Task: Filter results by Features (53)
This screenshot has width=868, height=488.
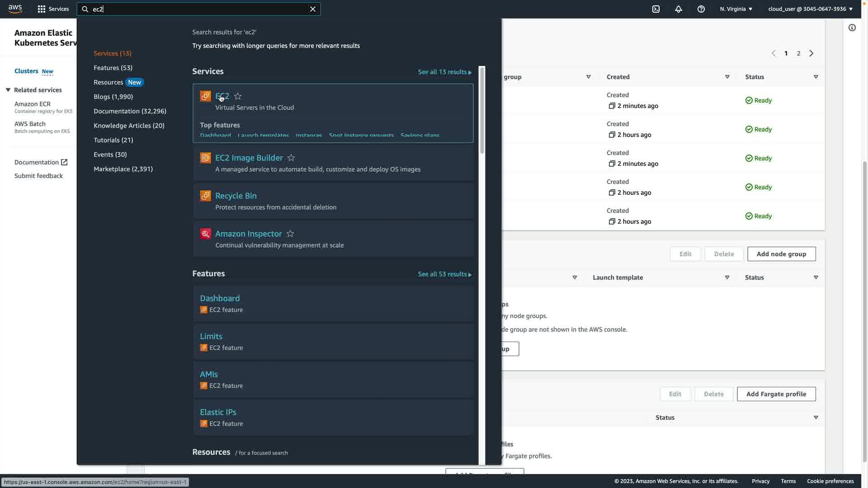Action: (113, 68)
